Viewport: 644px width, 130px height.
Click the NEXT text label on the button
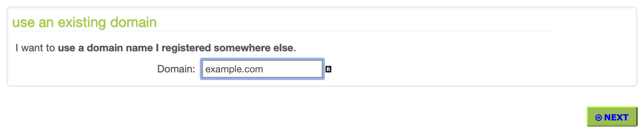click(x=616, y=118)
